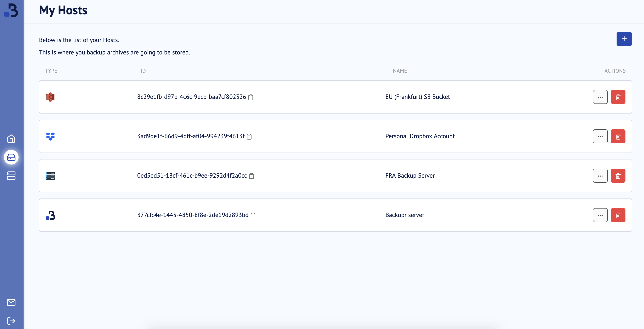Viewport: 644px width, 329px height.
Task: Open the Home page from the sidebar
Action: pyautogui.click(x=11, y=139)
